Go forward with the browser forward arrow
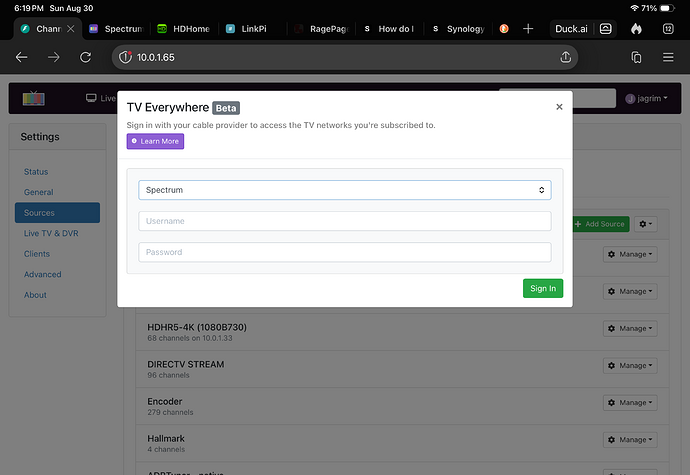 [x=54, y=57]
